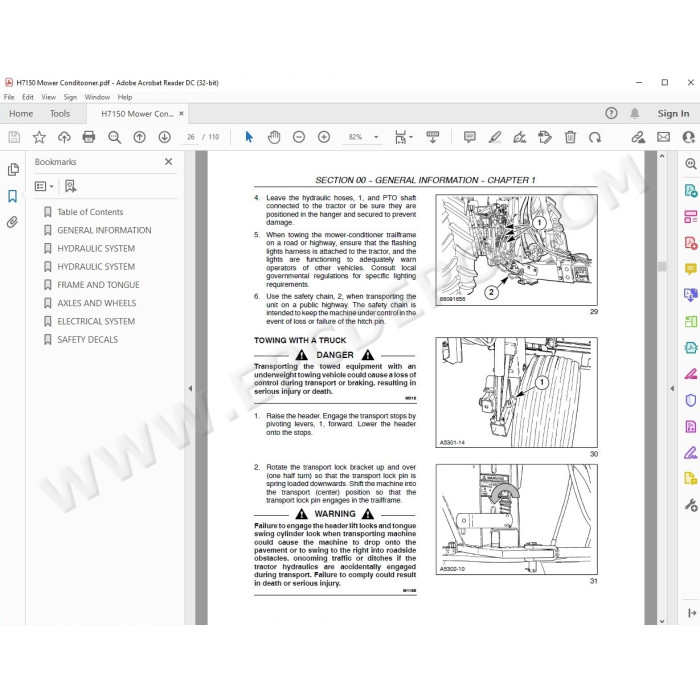Image resolution: width=700 pixels, height=700 pixels.
Task: Add the file to Starred with the star icon
Action: pos(39,137)
